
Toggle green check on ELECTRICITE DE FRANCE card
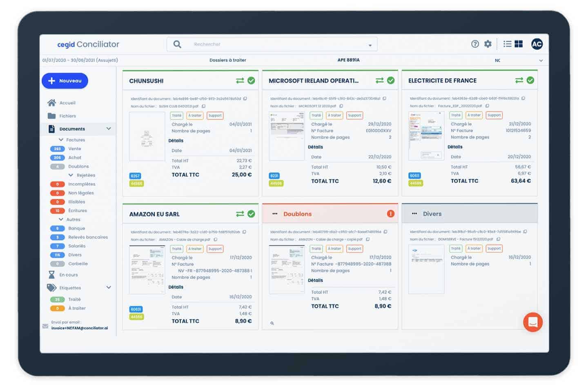pyautogui.click(x=530, y=80)
